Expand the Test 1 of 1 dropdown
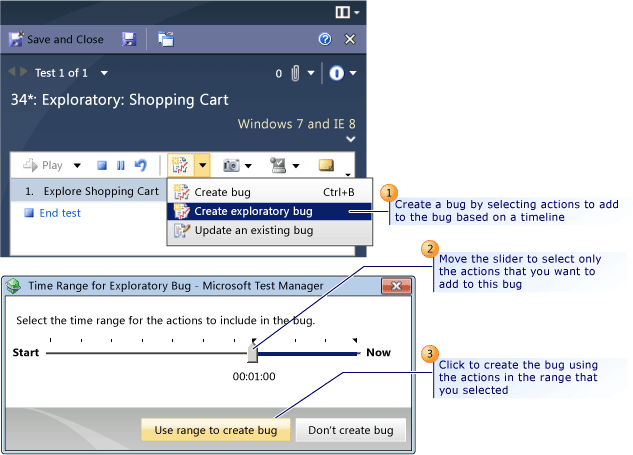Screen dimensions: 633x455 click(x=104, y=73)
